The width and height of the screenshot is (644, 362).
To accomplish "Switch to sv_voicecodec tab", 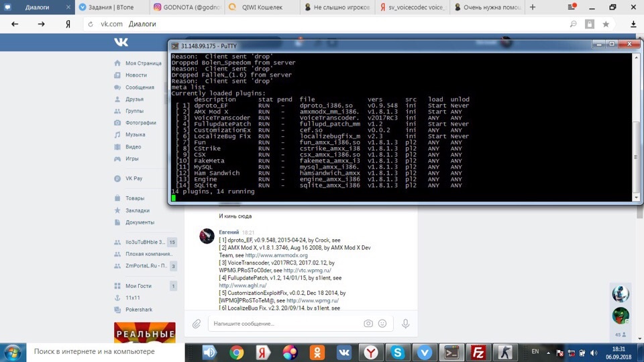I will (x=413, y=7).
